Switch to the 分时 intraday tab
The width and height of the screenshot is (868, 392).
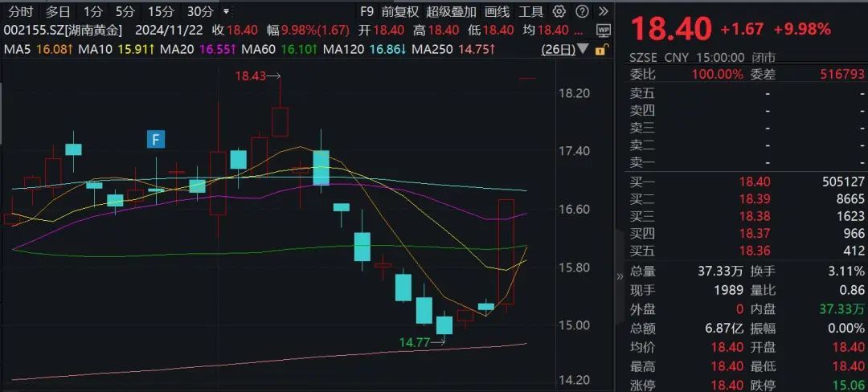pyautogui.click(x=21, y=11)
